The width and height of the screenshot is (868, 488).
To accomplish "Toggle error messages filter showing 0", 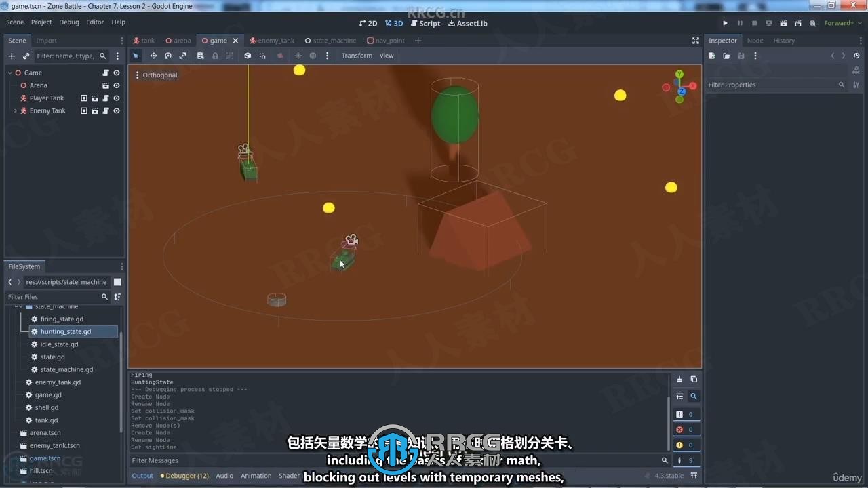I will (685, 430).
